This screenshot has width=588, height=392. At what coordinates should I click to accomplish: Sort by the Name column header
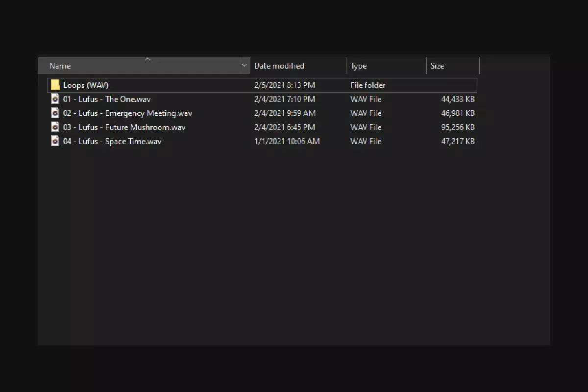pyautogui.click(x=139, y=66)
